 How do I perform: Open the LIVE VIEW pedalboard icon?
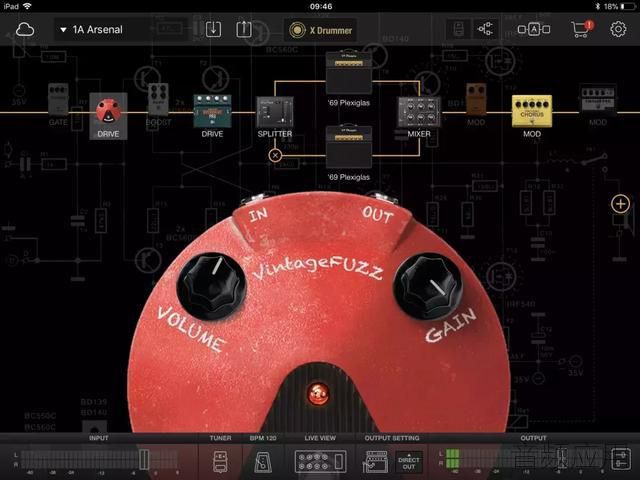pos(320,461)
